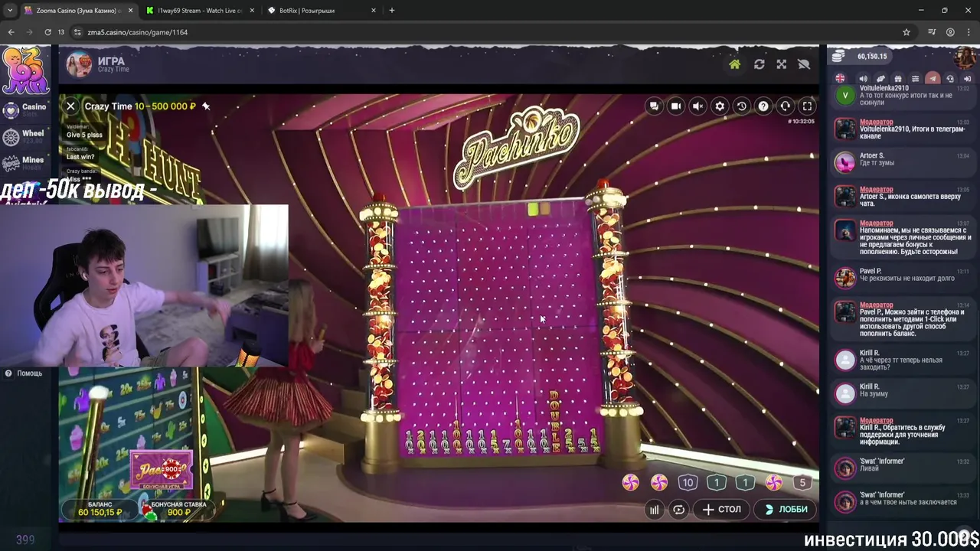Viewport: 980px width, 551px height.
Task: Open the chat filter sliders icon
Action: [x=915, y=79]
